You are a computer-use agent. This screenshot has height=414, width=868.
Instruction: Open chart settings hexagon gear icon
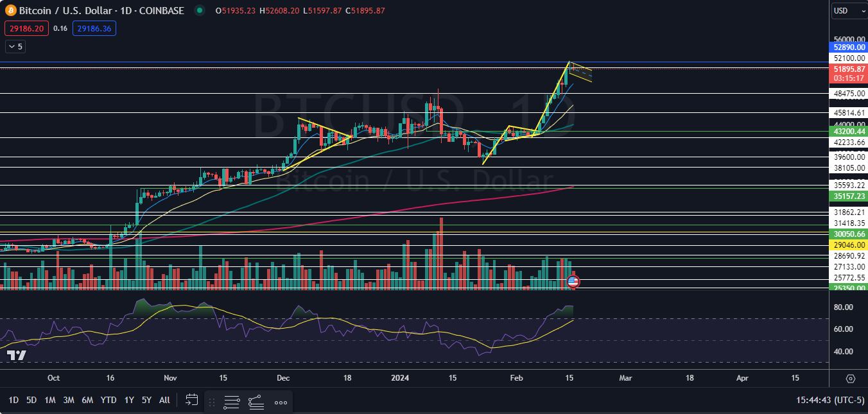coord(851,379)
